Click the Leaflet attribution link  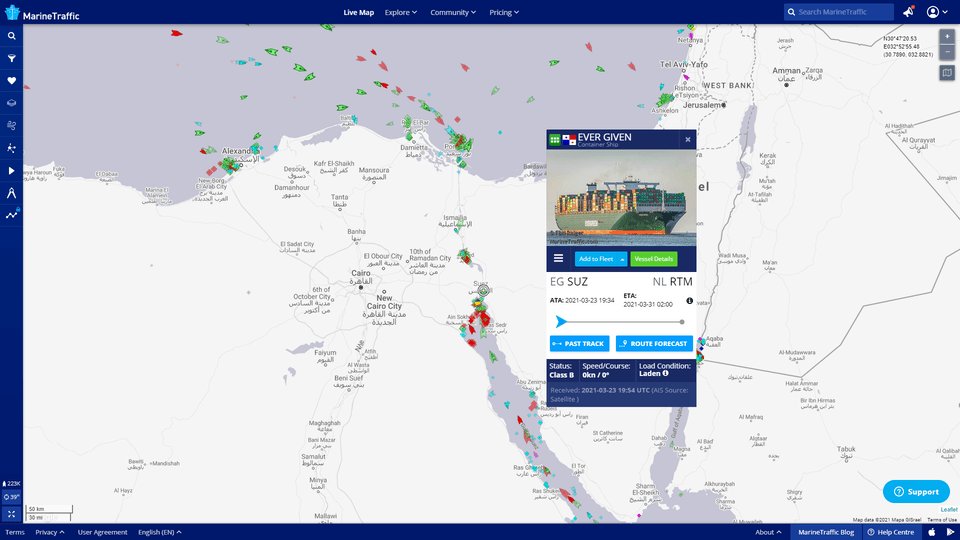pyautogui.click(x=949, y=509)
